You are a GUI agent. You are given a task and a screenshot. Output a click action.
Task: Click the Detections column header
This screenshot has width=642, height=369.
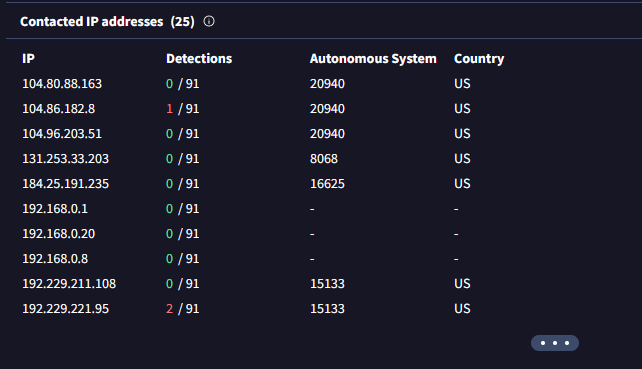click(x=199, y=59)
